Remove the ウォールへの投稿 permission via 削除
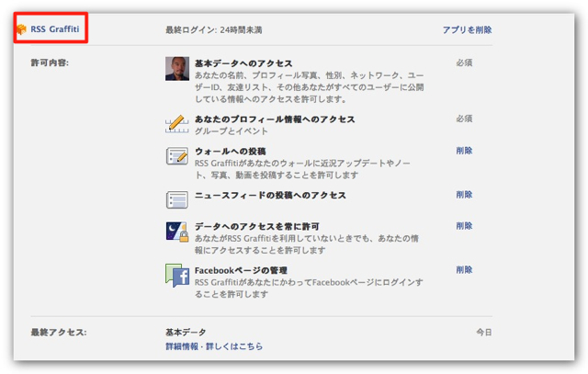Viewport: 588px width, 374px height. [464, 151]
